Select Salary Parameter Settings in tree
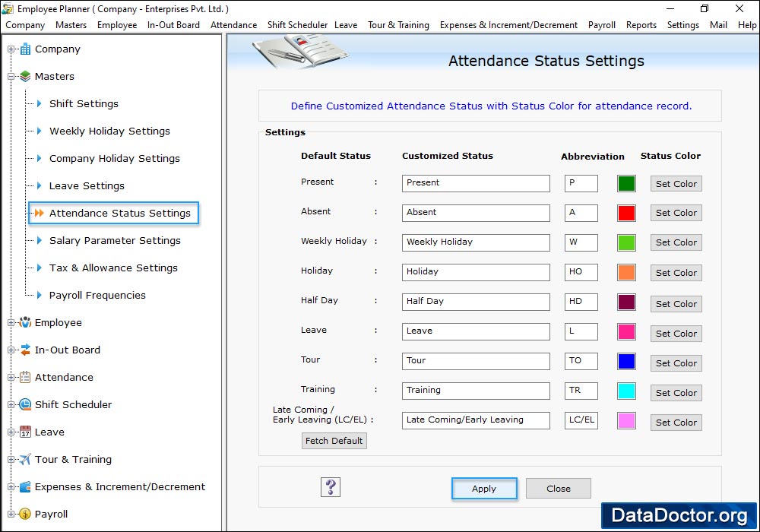The image size is (760, 532). coord(115,240)
